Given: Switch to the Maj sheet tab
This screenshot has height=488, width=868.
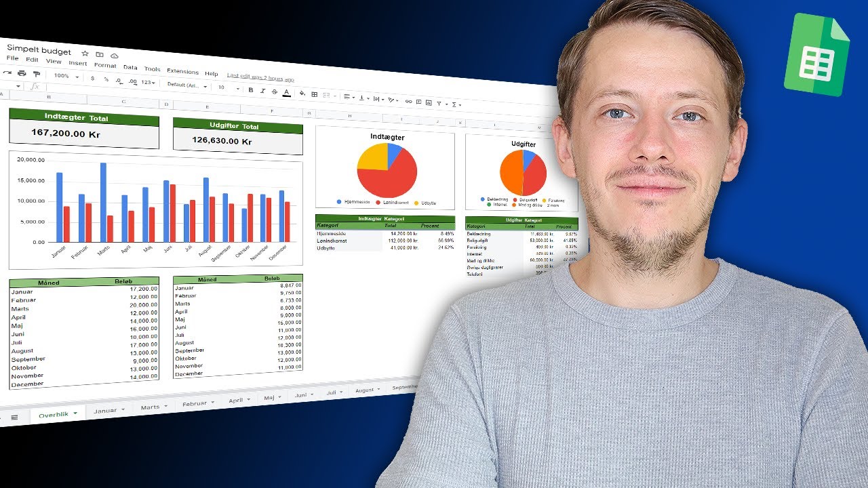Looking at the screenshot, I should pyautogui.click(x=269, y=397).
